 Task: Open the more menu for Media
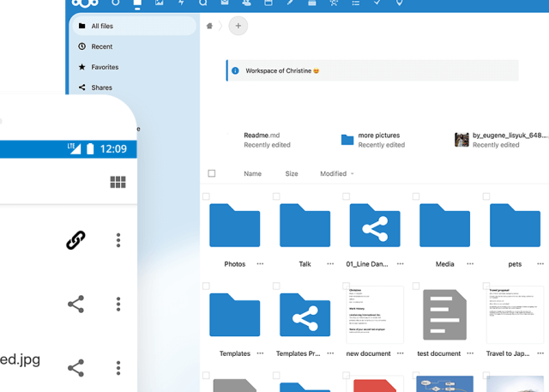point(470,264)
